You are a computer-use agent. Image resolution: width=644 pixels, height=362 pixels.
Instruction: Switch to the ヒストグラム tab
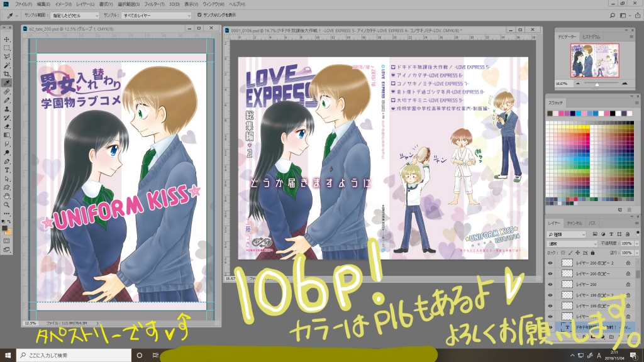pyautogui.click(x=591, y=36)
